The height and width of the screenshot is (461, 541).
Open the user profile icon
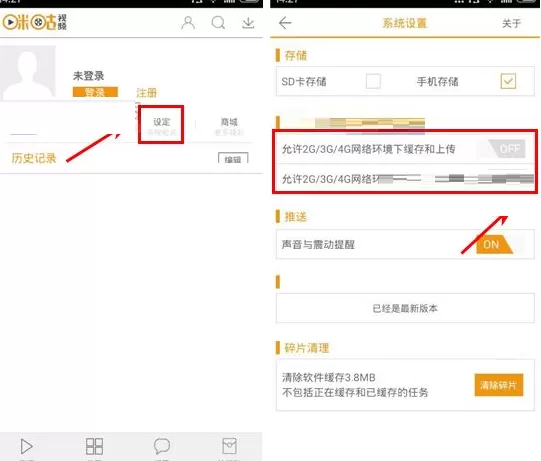pyautogui.click(x=188, y=23)
